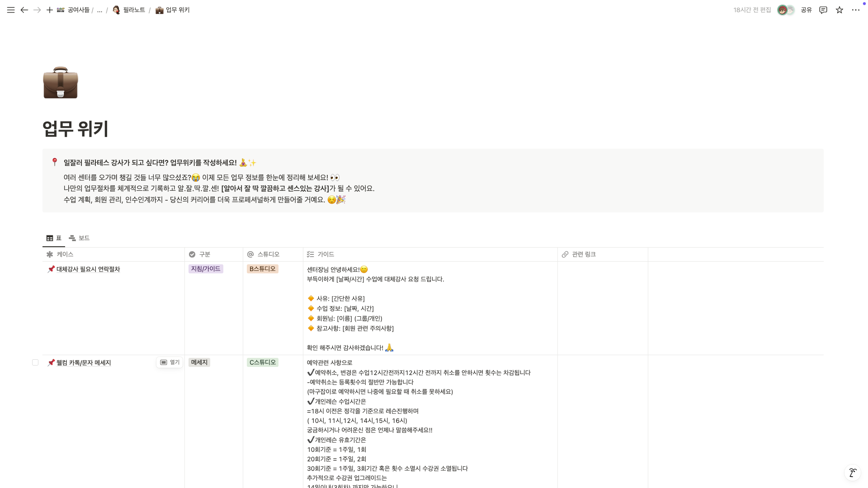Select the 웰컴 카톡/문자 메세지 row checkbox
The image size is (868, 488).
(35, 362)
